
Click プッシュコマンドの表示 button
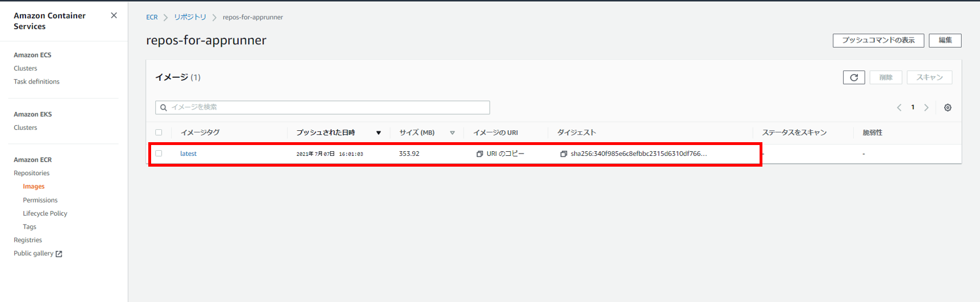point(878,40)
